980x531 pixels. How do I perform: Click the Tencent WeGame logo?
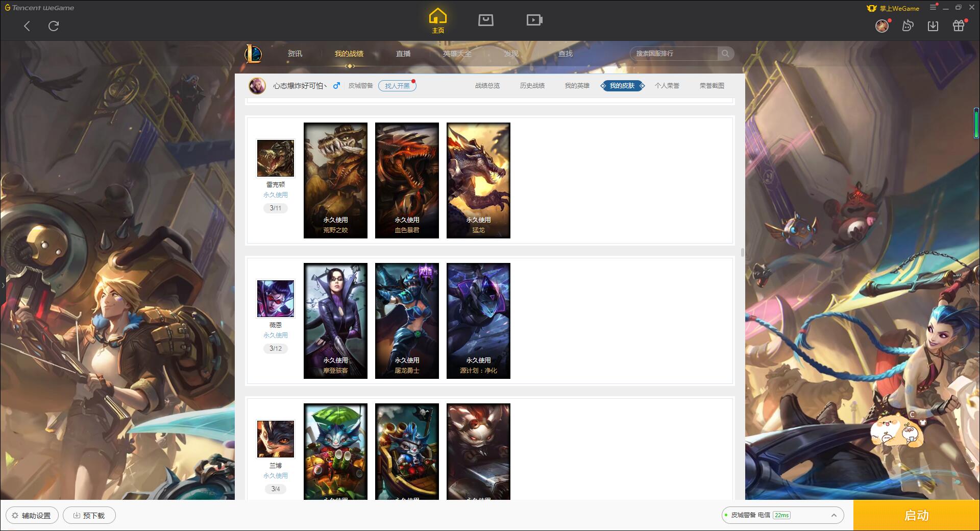pos(39,8)
